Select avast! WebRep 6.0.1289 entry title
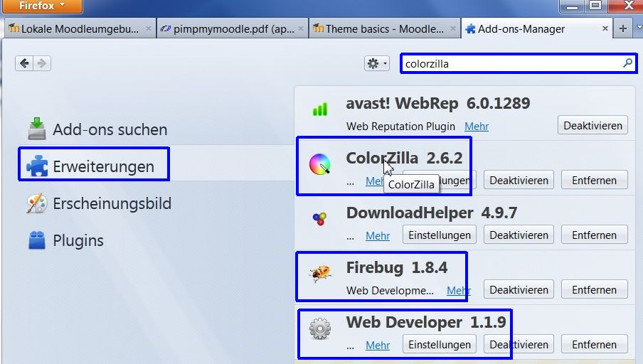Viewport: 643px width, 364px height. point(438,103)
